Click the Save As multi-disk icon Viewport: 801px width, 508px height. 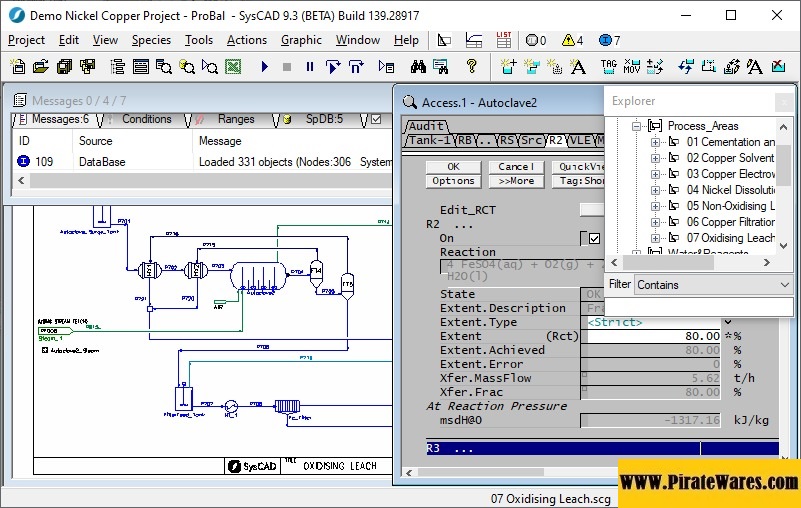pyautogui.click(x=88, y=66)
